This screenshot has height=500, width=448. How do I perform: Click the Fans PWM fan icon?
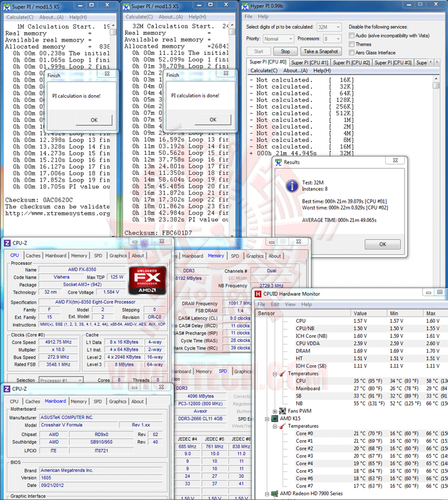click(282, 411)
